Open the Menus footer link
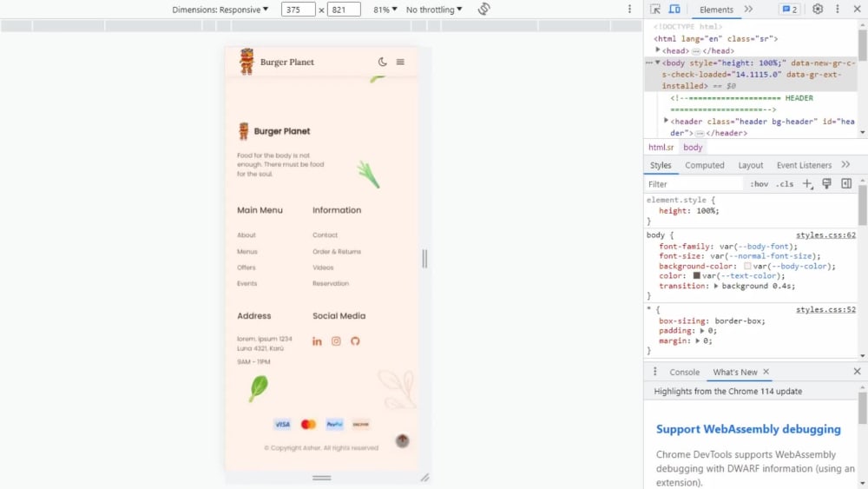This screenshot has width=868, height=489. click(247, 251)
